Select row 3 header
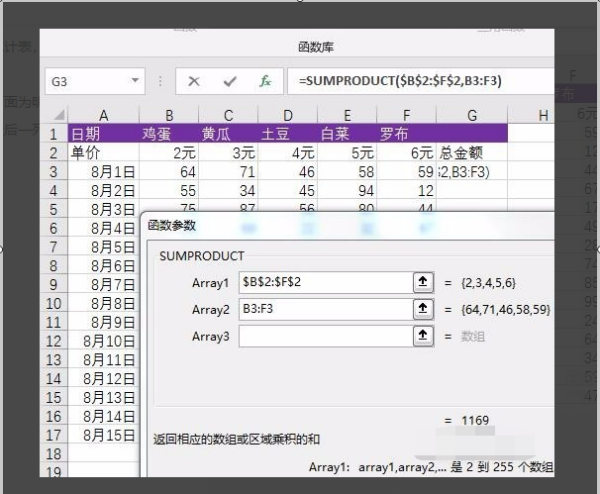Screen dimensions: 600x494 pyautogui.click(x=55, y=171)
